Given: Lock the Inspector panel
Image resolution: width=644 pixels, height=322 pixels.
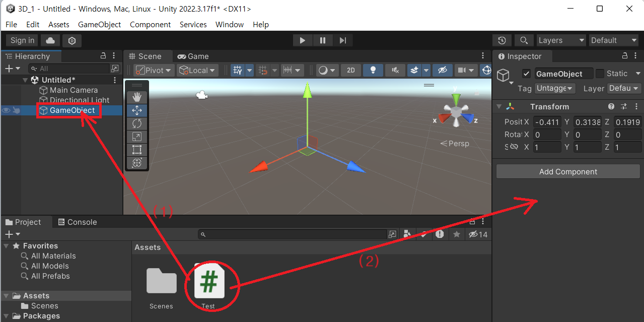Looking at the screenshot, I should coord(625,56).
